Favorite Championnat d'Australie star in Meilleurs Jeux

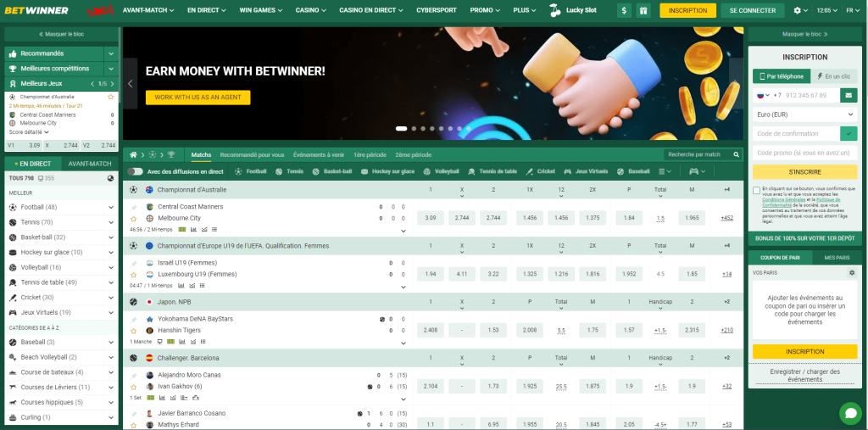click(111, 97)
